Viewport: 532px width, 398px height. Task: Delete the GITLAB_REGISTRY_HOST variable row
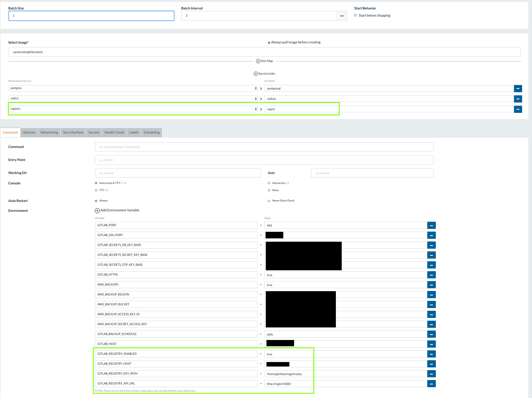[431, 364]
